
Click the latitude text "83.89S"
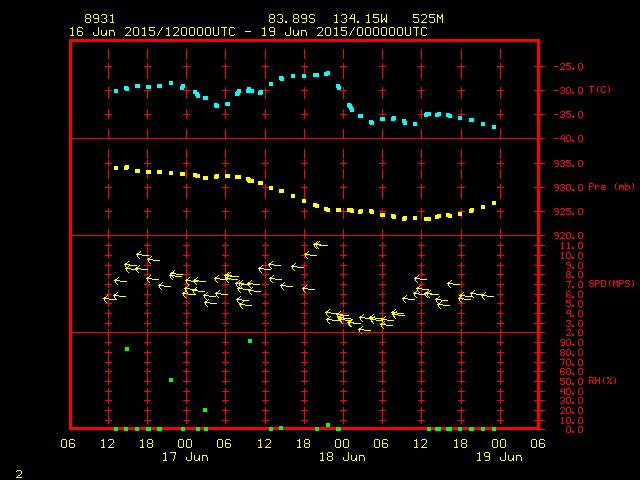292,19
